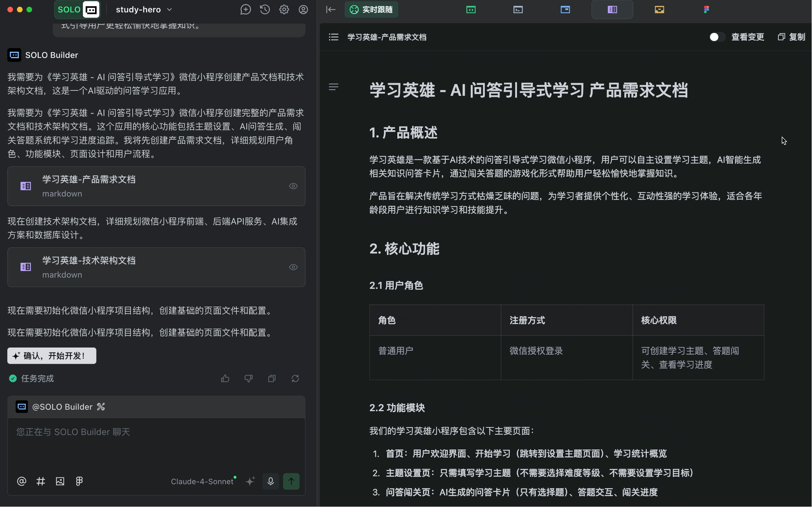Screen dimensions: 812x507
Task: Collapse the right panel arrow icon
Action: click(x=330, y=10)
